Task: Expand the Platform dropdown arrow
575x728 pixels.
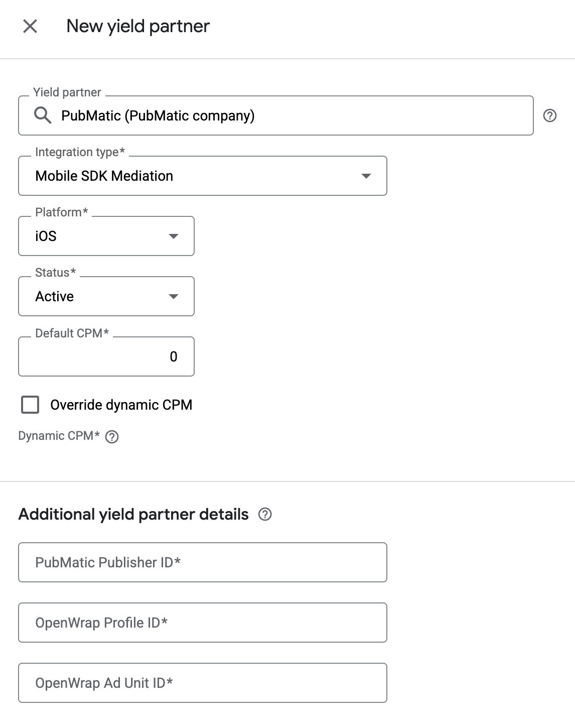Action: coord(174,236)
